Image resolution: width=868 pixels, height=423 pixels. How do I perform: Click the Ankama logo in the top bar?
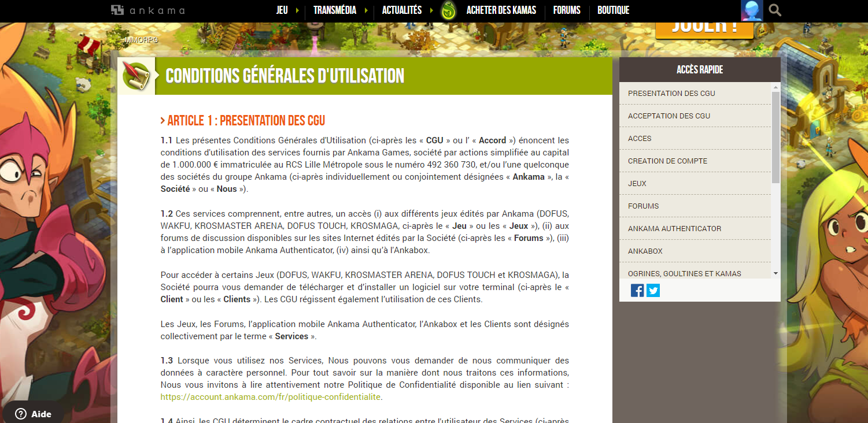[x=148, y=10]
